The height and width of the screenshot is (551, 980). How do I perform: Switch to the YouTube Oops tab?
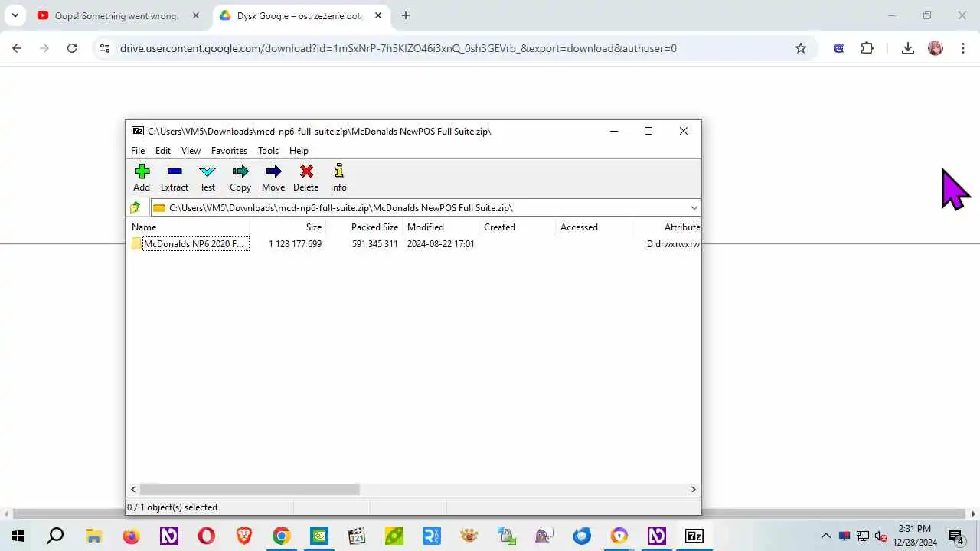pyautogui.click(x=116, y=15)
